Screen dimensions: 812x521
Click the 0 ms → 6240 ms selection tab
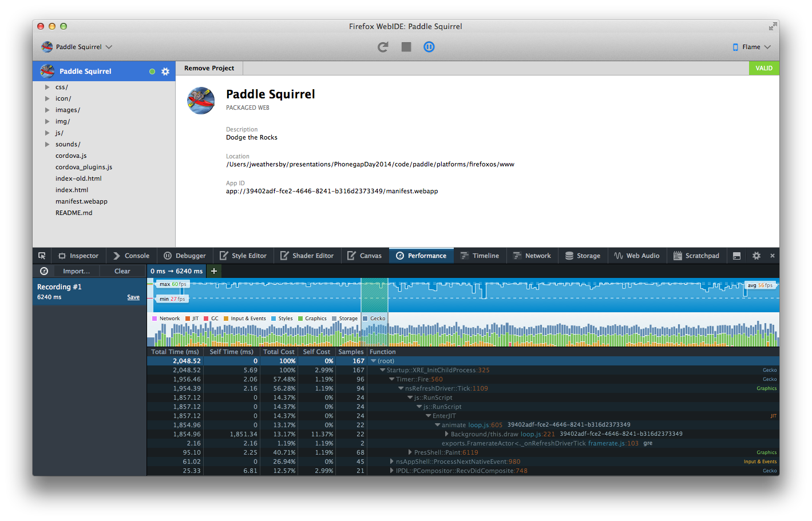point(176,271)
